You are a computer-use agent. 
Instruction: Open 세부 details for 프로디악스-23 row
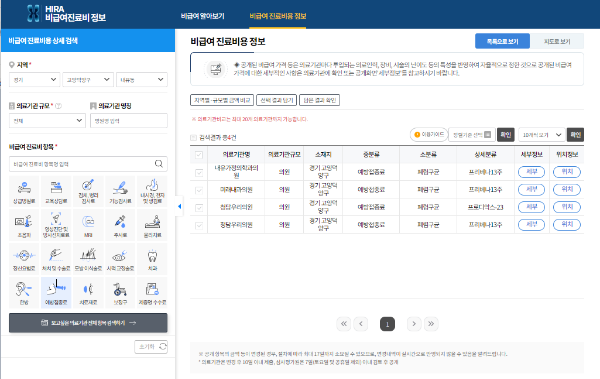(531, 207)
